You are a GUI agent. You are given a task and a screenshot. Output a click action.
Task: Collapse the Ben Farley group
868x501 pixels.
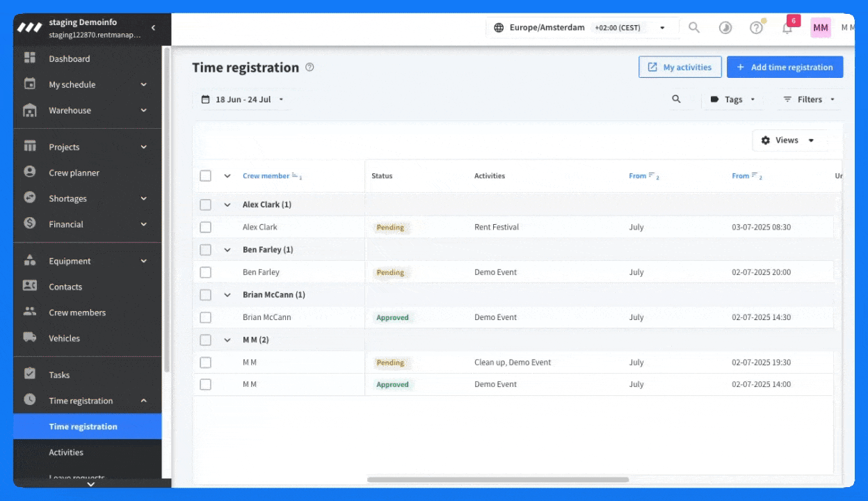point(227,250)
